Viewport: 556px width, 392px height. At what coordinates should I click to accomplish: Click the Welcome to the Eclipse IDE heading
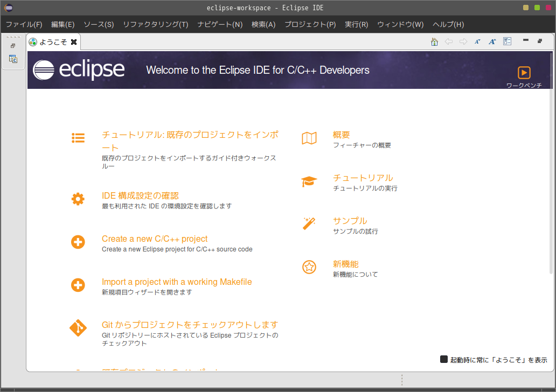point(258,70)
